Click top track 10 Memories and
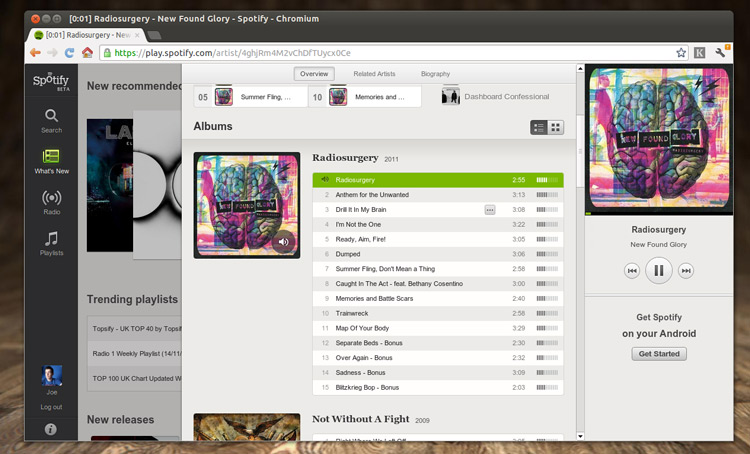750x454 pixels. pos(365,97)
